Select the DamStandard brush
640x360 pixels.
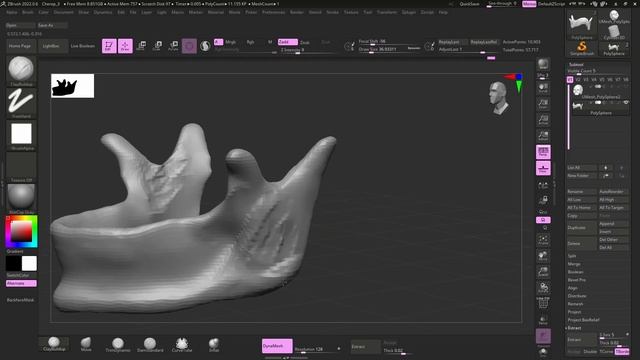click(150, 344)
